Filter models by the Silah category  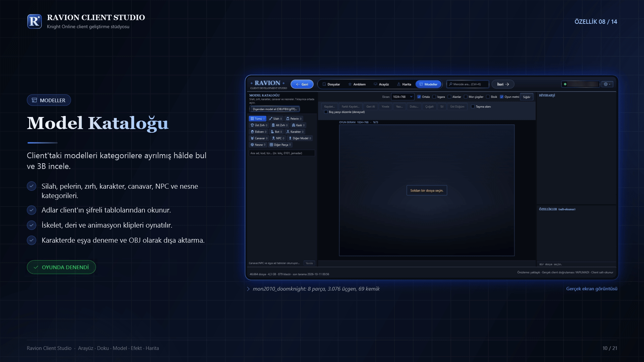tap(275, 119)
